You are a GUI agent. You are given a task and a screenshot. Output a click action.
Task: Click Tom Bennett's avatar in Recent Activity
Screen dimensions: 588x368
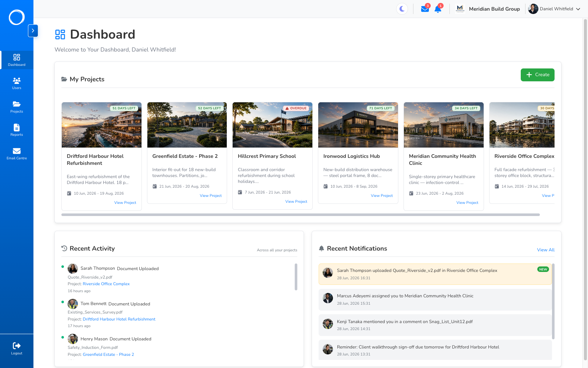pyautogui.click(x=73, y=304)
